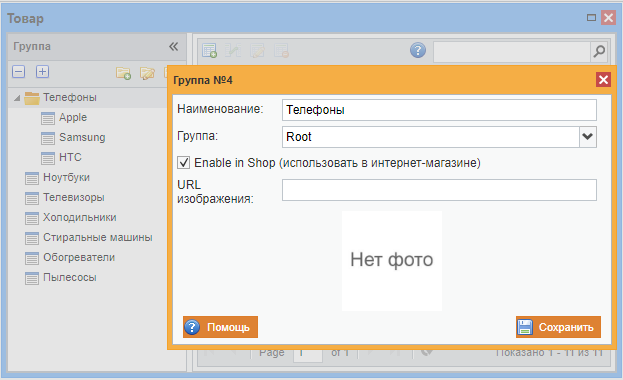Click the Сохранить button
The width and height of the screenshot is (623, 380).
coord(558,327)
